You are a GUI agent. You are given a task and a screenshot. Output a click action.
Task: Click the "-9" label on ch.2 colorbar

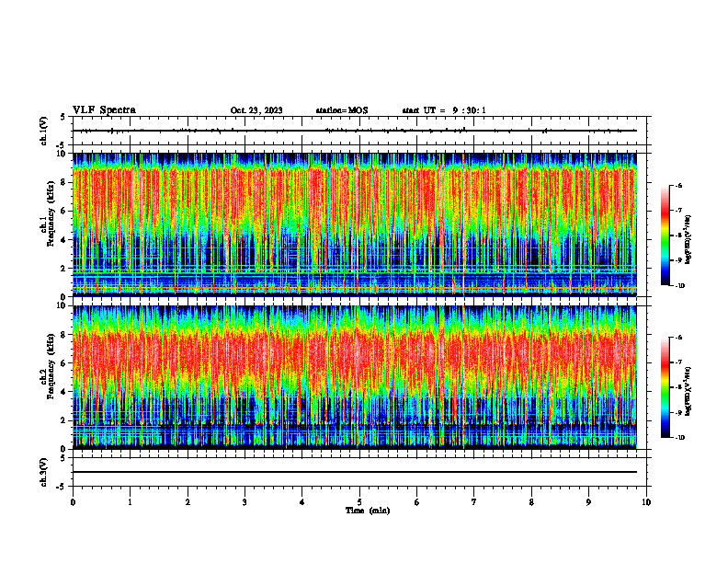[x=678, y=412]
